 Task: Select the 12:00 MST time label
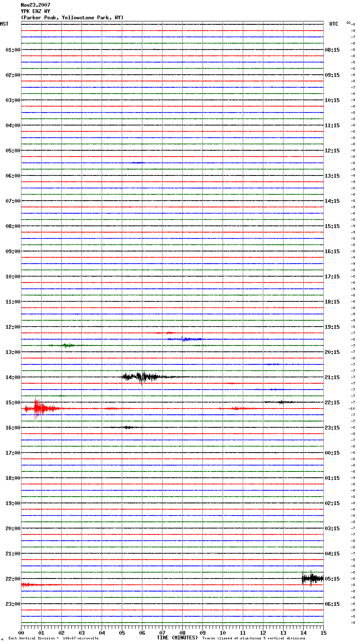tap(13, 327)
